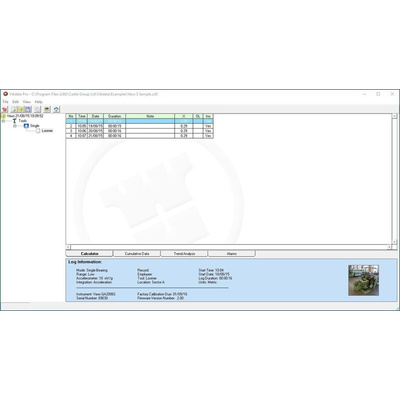Click the printer icon in the toolbar
The height and width of the screenshot is (400, 400).
click(47, 109)
